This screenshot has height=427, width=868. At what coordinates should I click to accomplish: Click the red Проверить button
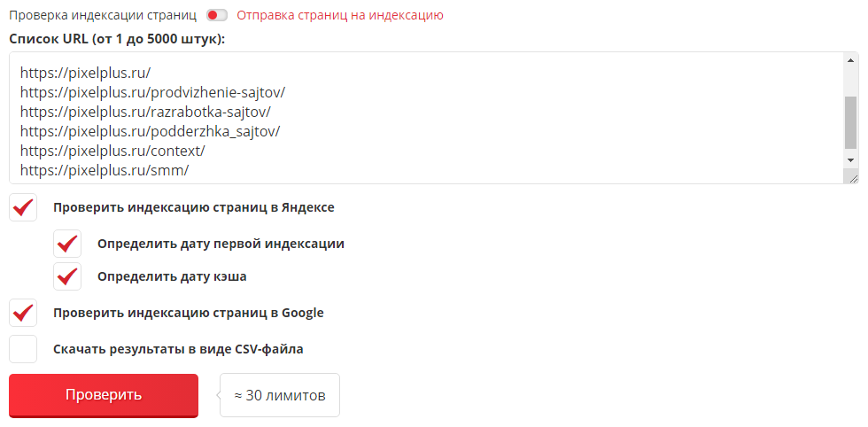[x=104, y=395]
